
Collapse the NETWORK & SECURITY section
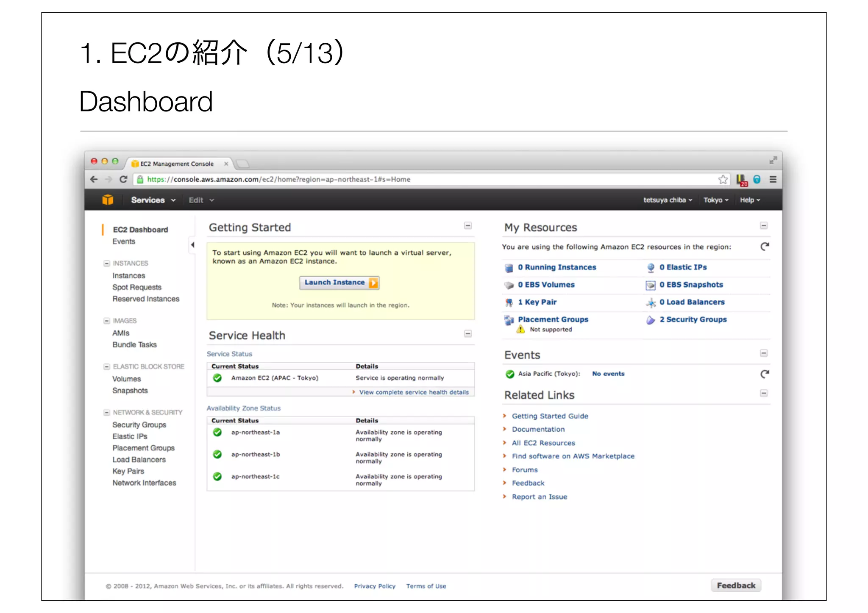click(x=107, y=412)
